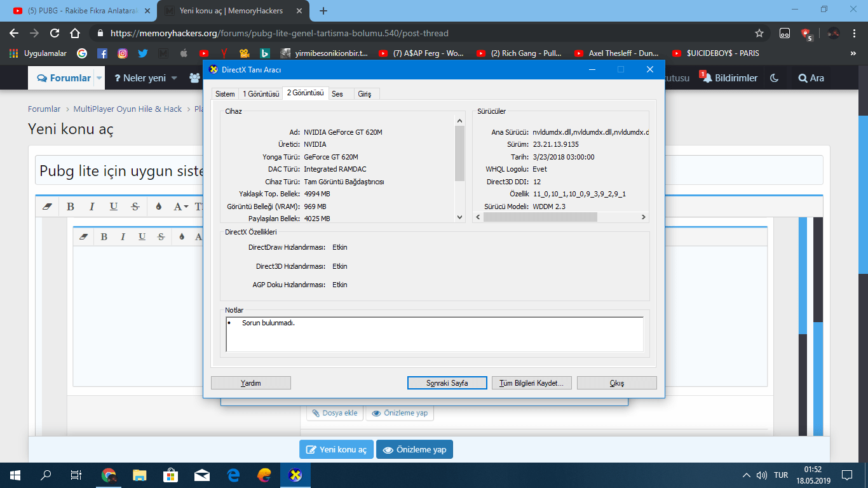Toggle strikethrough in upper editor toolbar

click(135, 207)
